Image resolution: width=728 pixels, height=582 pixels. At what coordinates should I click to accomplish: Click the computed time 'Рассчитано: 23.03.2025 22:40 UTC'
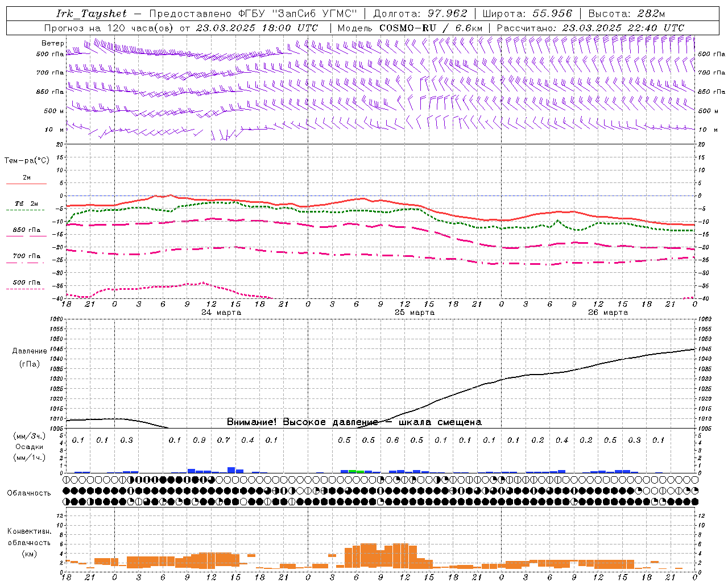[590, 28]
